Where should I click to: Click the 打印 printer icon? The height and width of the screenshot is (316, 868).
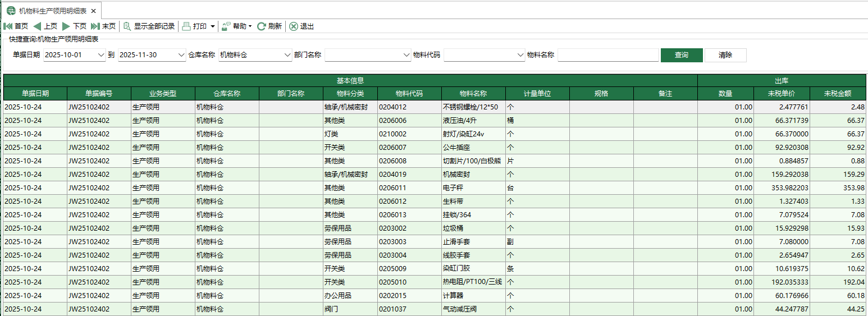tap(187, 26)
